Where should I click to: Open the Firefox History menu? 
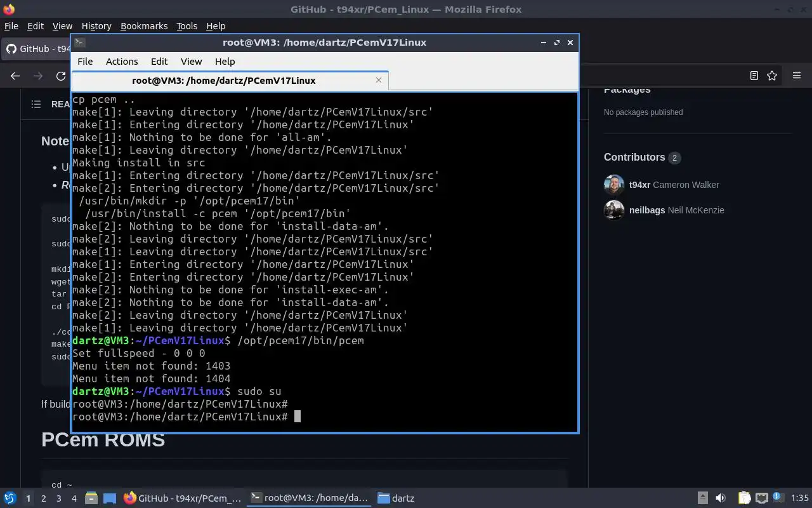pyautogui.click(x=96, y=26)
